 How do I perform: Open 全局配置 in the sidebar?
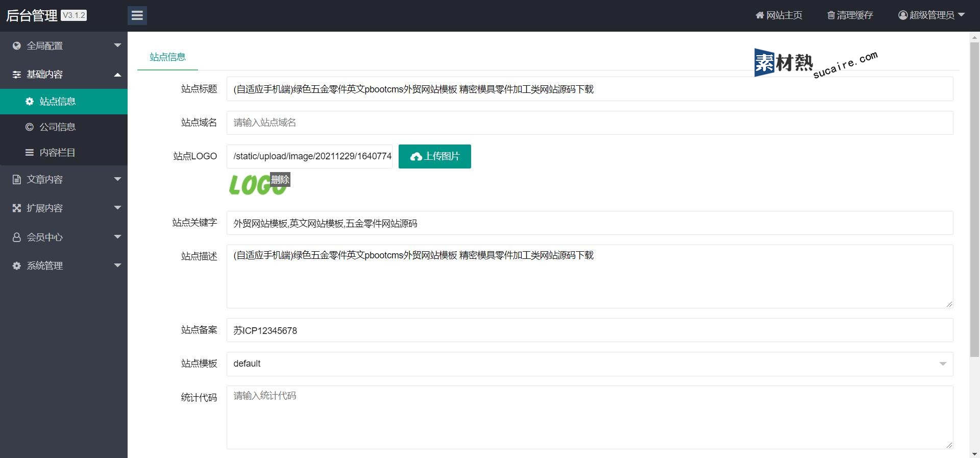(64, 45)
